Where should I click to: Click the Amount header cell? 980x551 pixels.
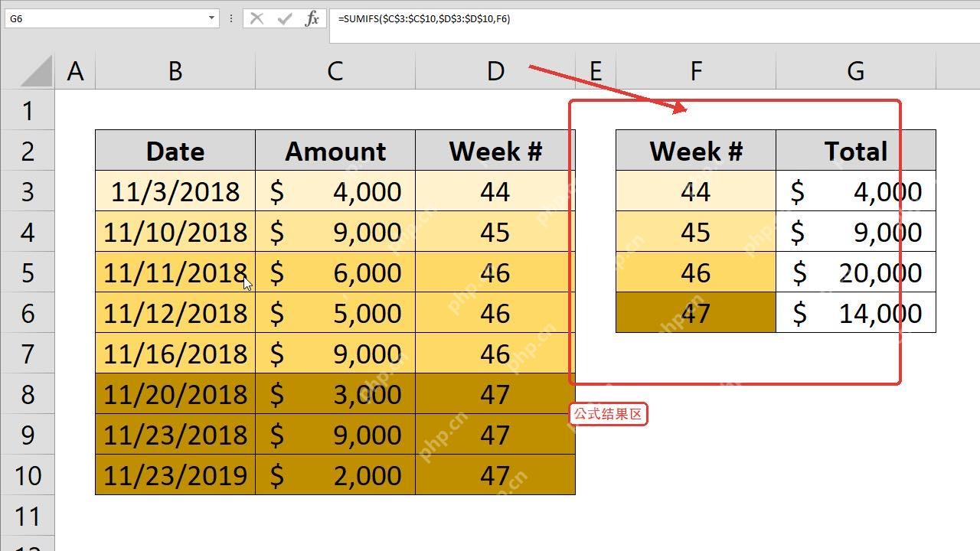(x=335, y=151)
